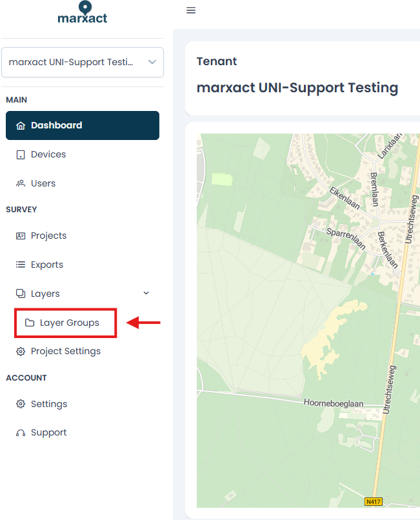Click the Hoorneboeglaan label on the map

coord(334,403)
